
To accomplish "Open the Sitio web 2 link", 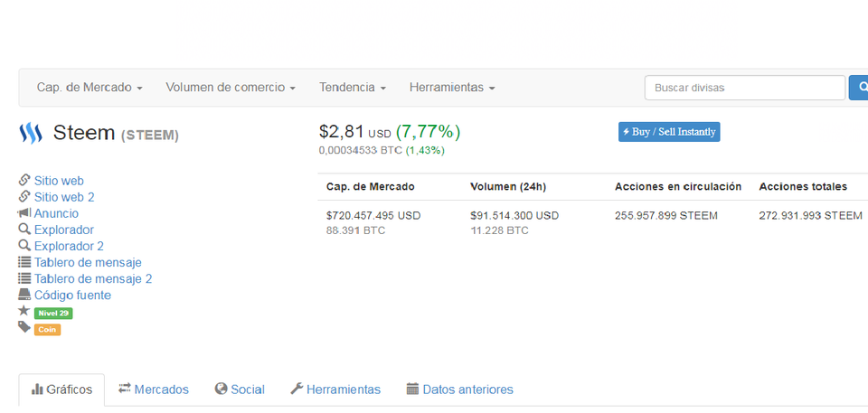I will [x=64, y=197].
